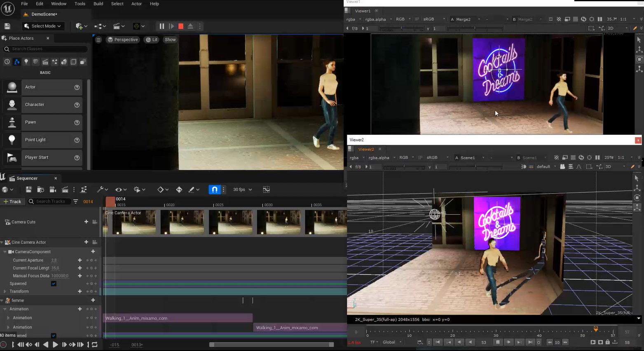Open the viewport hamburger options menu
This screenshot has width=644, height=351.
(x=98, y=40)
